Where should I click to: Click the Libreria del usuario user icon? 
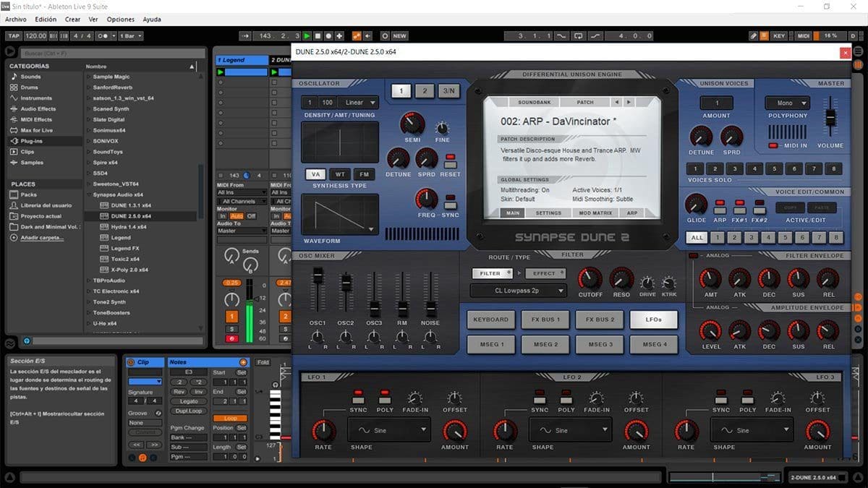click(x=13, y=206)
